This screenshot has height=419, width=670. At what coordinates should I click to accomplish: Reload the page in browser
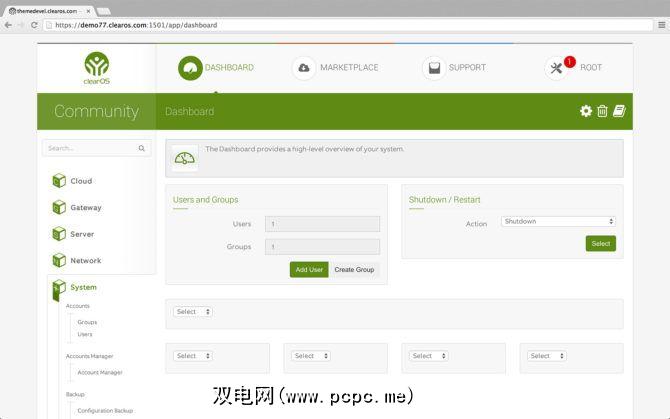(34, 25)
